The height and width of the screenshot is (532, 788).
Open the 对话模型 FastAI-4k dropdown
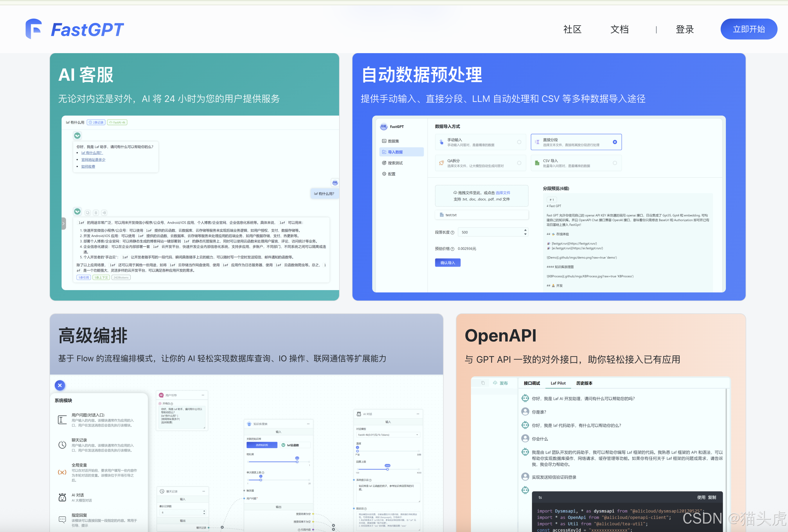[388, 435]
